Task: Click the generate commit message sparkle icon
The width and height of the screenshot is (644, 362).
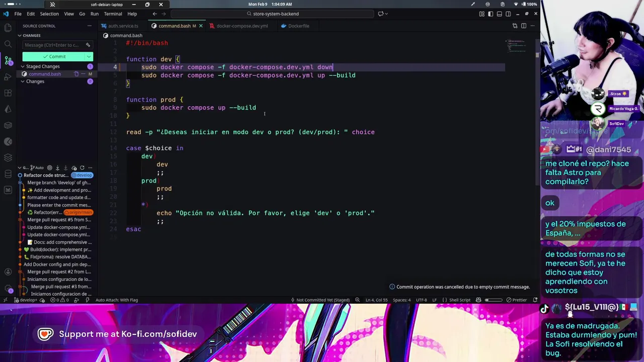Action: [88, 45]
